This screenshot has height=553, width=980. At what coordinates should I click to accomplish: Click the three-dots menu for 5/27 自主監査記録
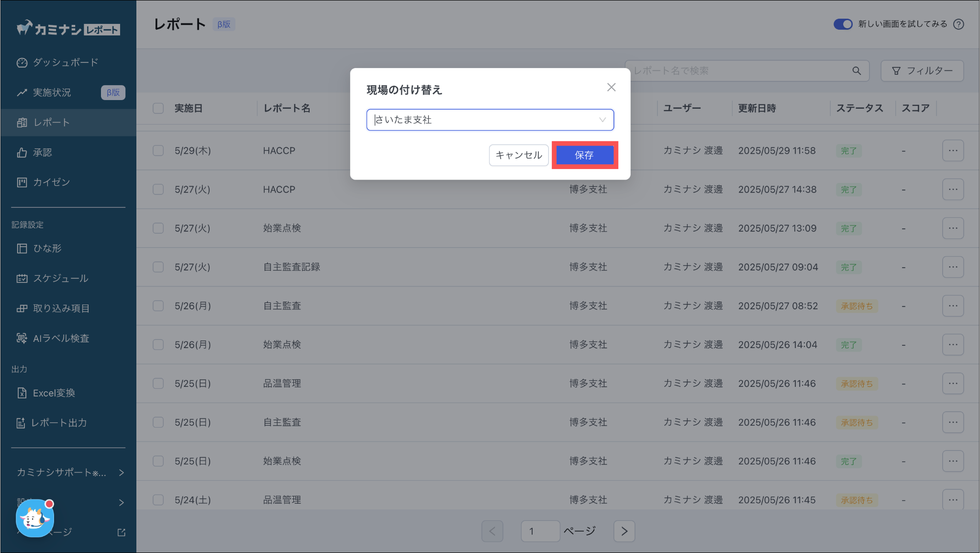pyautogui.click(x=953, y=267)
